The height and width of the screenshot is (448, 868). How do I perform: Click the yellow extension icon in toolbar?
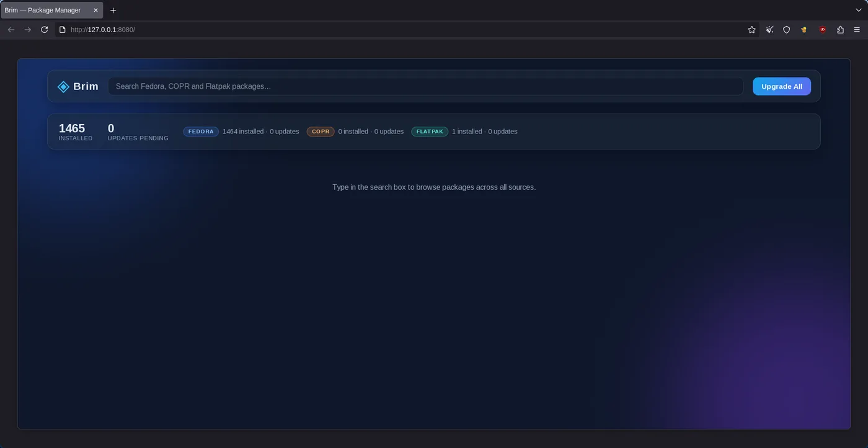(804, 30)
